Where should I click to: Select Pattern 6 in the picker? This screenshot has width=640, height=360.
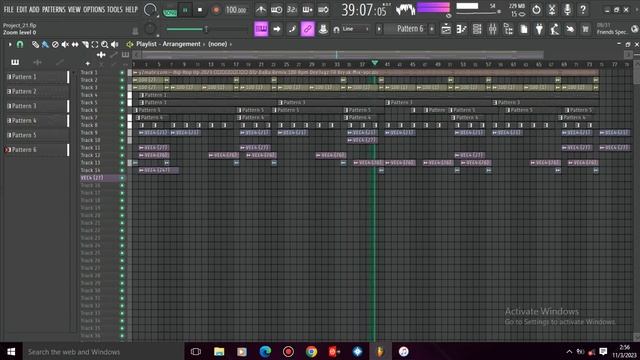click(36, 150)
